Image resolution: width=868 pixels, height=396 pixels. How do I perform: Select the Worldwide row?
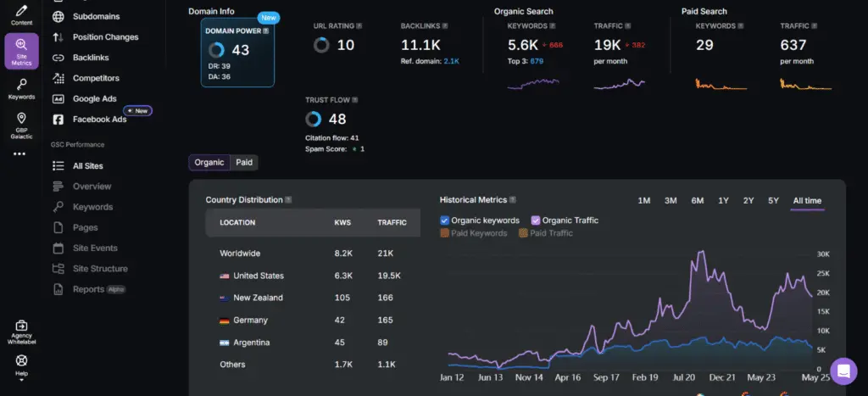pos(313,254)
